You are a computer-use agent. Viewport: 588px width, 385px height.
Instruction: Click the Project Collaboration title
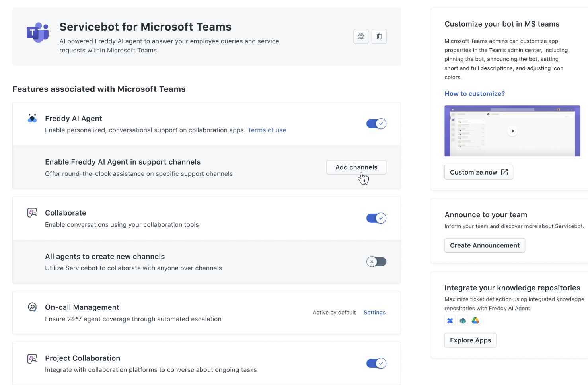click(x=82, y=358)
